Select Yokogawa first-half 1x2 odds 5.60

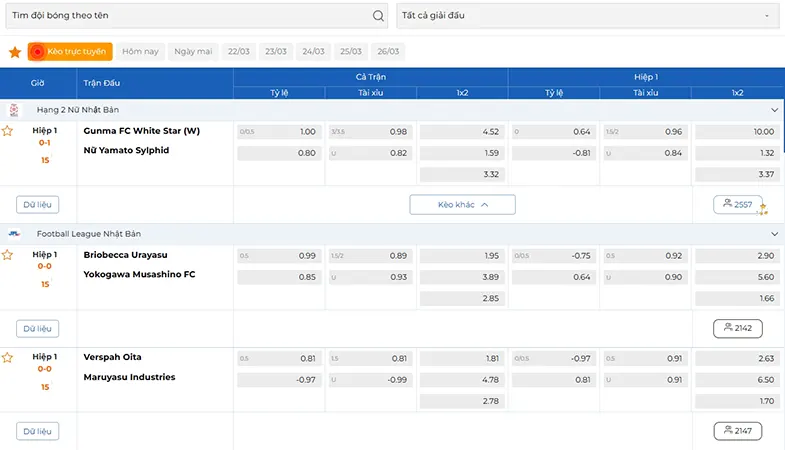coord(737,277)
